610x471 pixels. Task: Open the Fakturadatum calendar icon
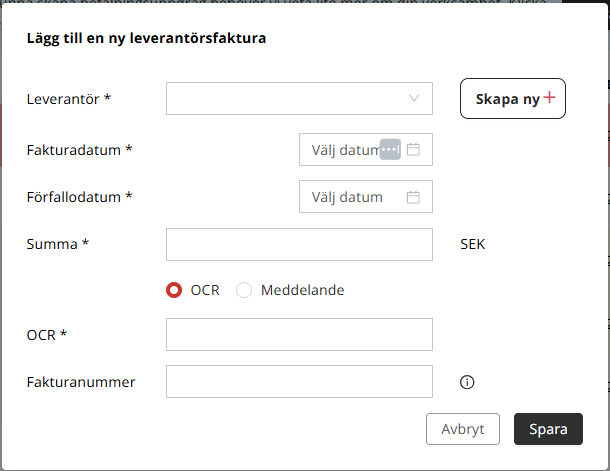pyautogui.click(x=413, y=149)
